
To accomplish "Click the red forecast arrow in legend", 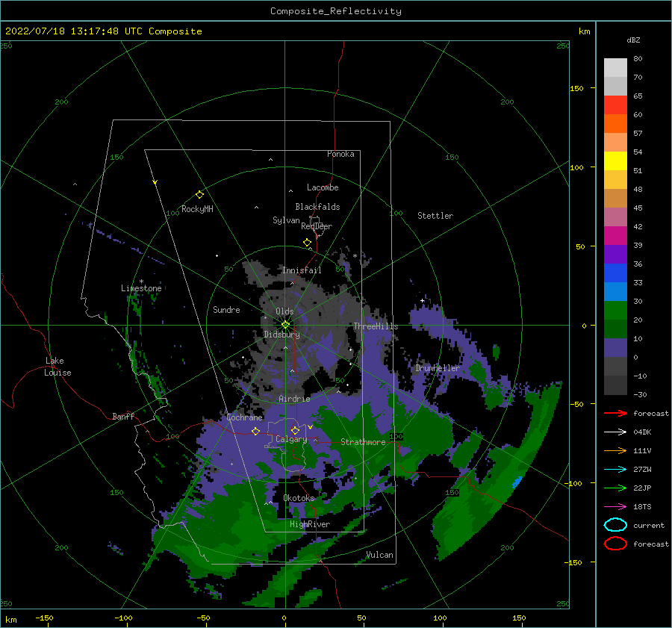I will pyautogui.click(x=615, y=413).
